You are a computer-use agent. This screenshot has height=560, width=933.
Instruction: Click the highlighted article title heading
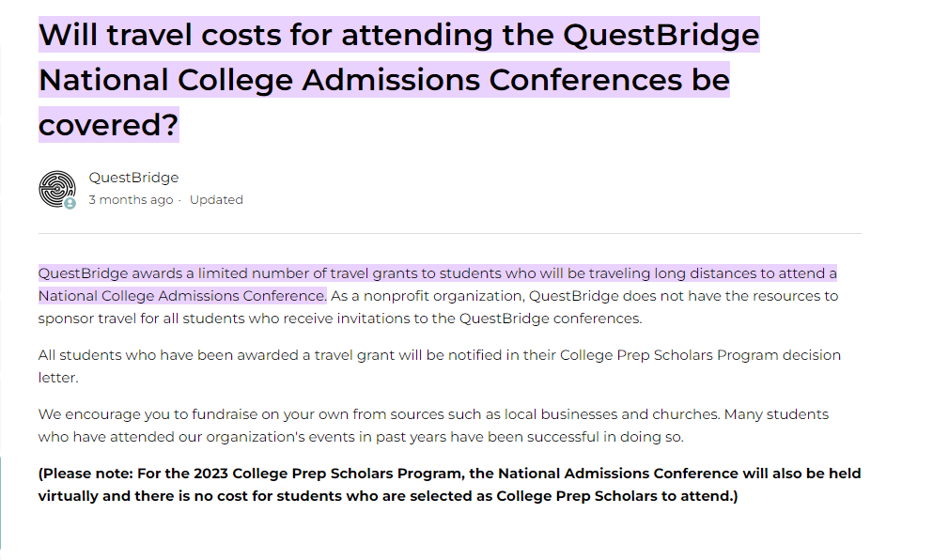(x=398, y=79)
